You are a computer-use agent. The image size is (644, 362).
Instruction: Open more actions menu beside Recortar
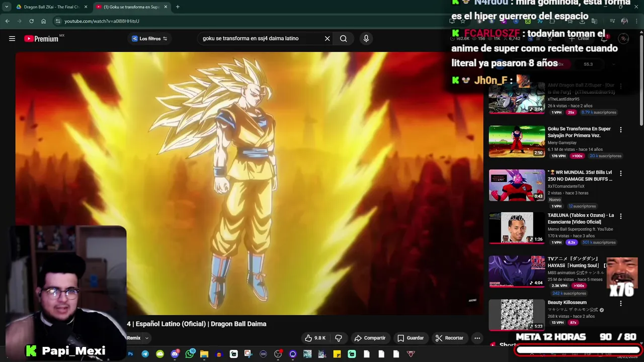[477, 338]
